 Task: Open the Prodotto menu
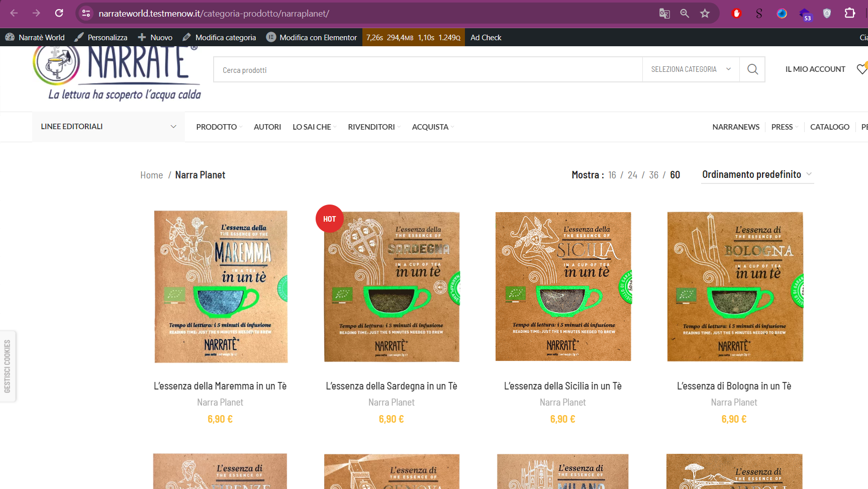(219, 127)
